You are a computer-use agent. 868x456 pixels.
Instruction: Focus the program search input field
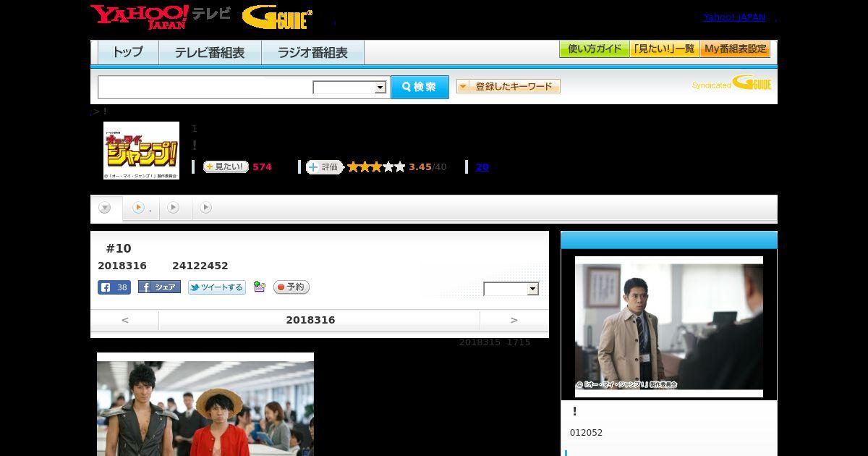point(205,87)
